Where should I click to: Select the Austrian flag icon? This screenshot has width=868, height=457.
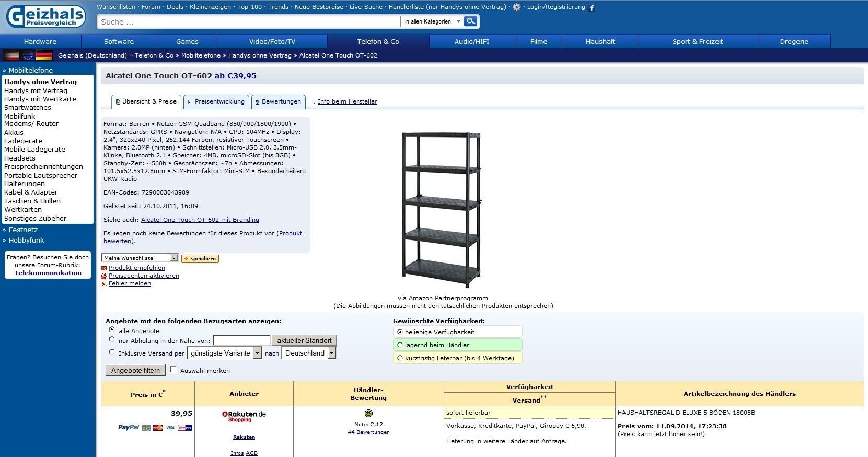tap(11, 55)
